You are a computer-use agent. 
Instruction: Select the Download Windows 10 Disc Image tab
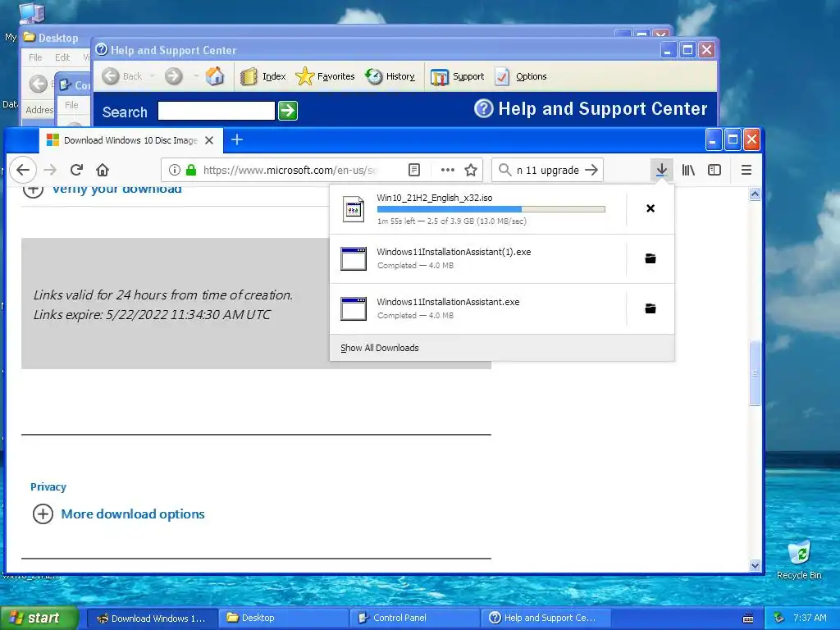point(130,140)
